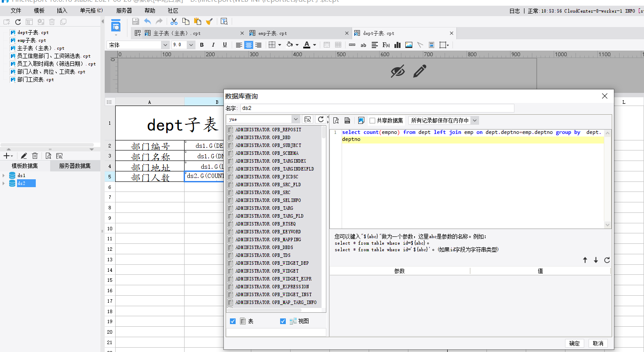Switch to the 模板数据集 tab
The image size is (644, 352).
[x=25, y=166]
